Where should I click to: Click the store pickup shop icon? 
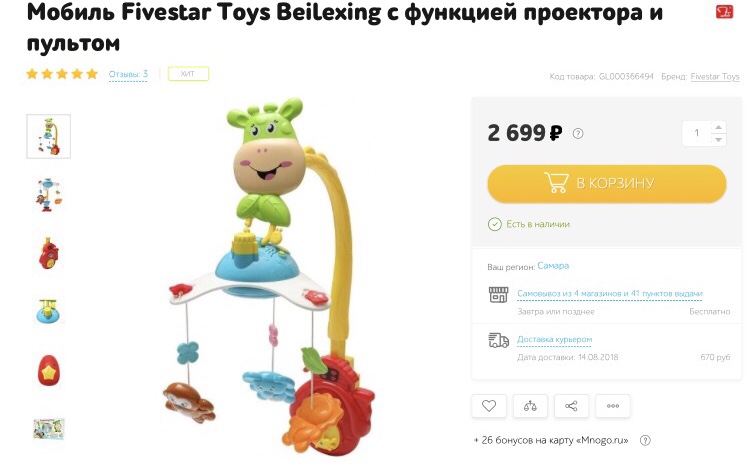pos(498,295)
